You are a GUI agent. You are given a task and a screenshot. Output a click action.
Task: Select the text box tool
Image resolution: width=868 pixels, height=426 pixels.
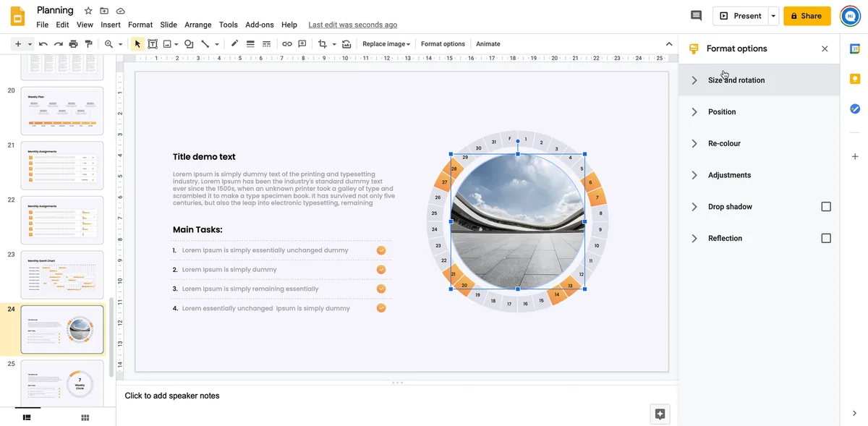click(153, 44)
